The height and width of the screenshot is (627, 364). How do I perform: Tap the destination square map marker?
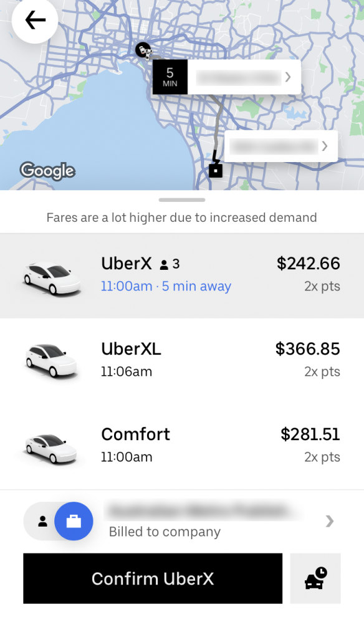click(215, 168)
